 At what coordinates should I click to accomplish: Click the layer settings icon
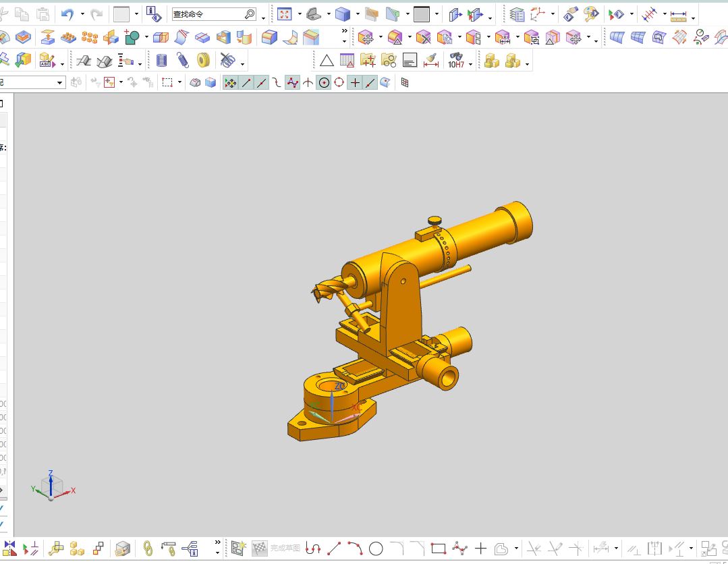517,15
